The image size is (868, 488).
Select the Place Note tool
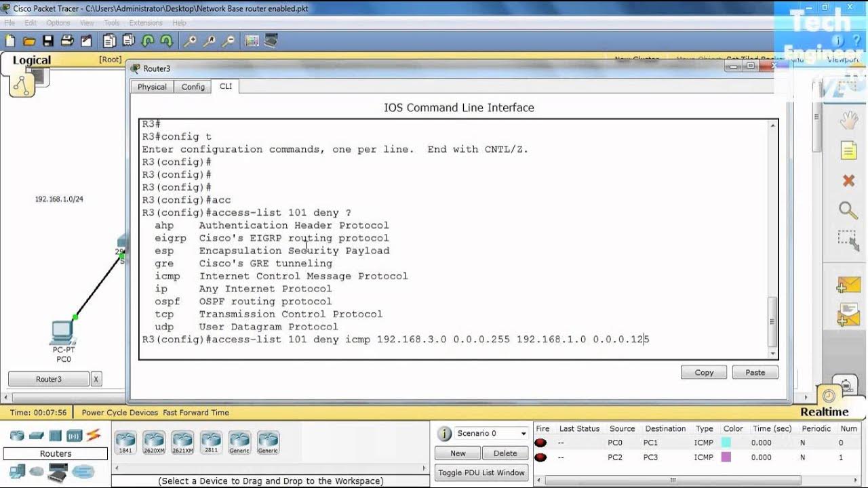848,150
